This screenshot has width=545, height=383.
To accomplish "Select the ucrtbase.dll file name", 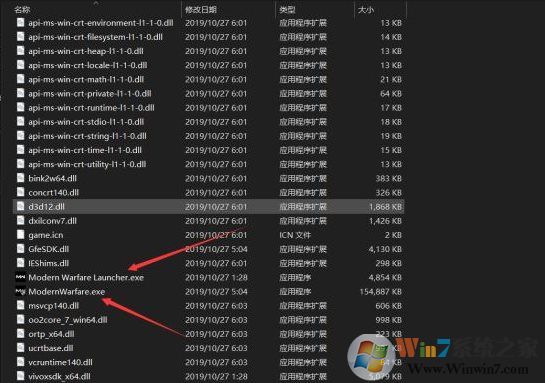I will click(51, 348).
